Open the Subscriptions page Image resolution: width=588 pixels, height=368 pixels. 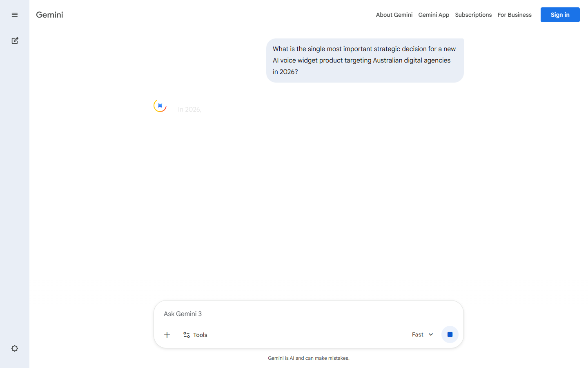point(473,15)
